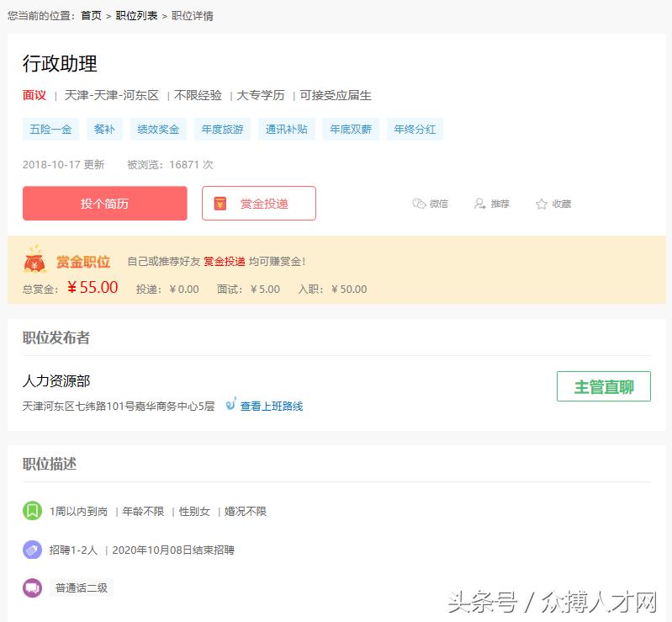
Task: Click the 可接受应届生 text
Action: pos(336,95)
